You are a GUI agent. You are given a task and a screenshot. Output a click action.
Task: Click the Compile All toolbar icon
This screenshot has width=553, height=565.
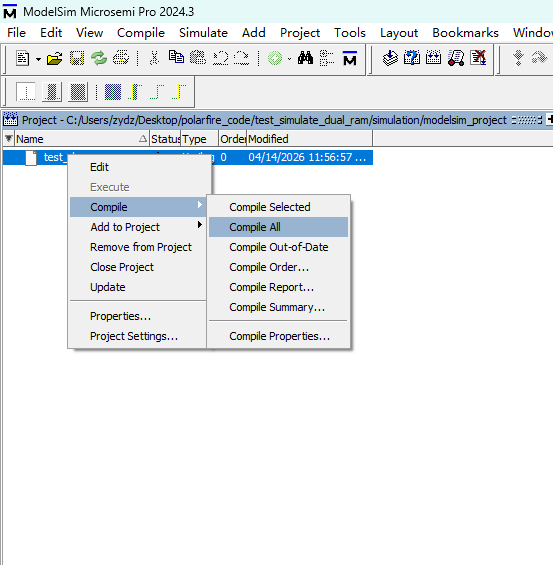coord(433,58)
